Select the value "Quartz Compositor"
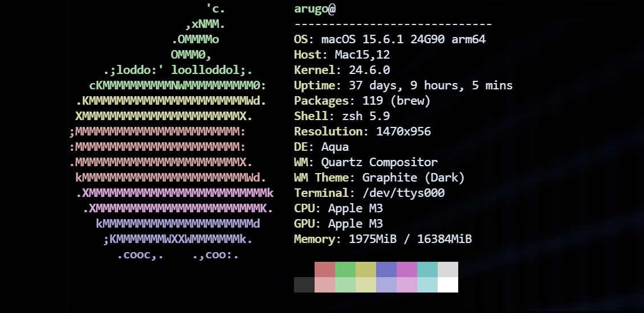 click(380, 162)
